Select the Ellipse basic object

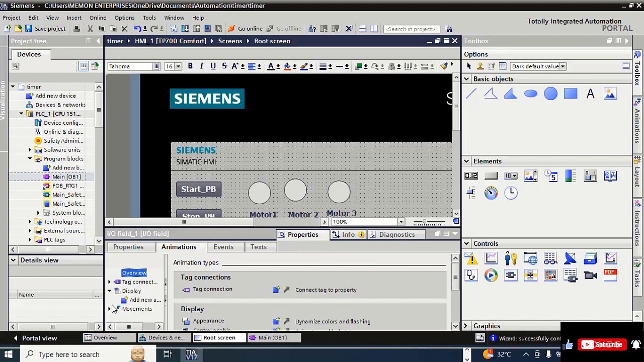530,94
